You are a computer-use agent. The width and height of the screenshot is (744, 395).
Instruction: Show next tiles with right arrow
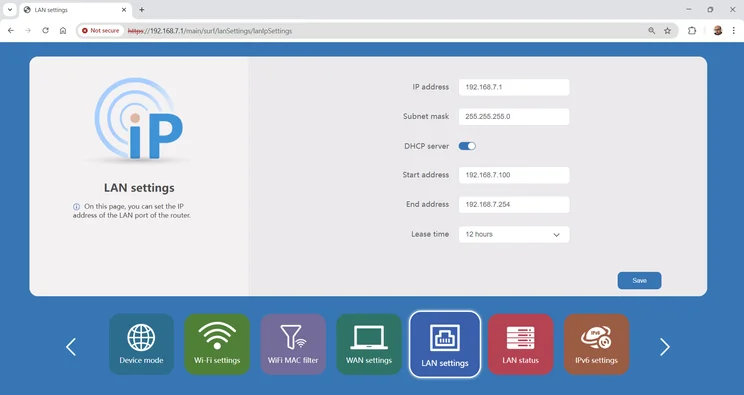[665, 347]
